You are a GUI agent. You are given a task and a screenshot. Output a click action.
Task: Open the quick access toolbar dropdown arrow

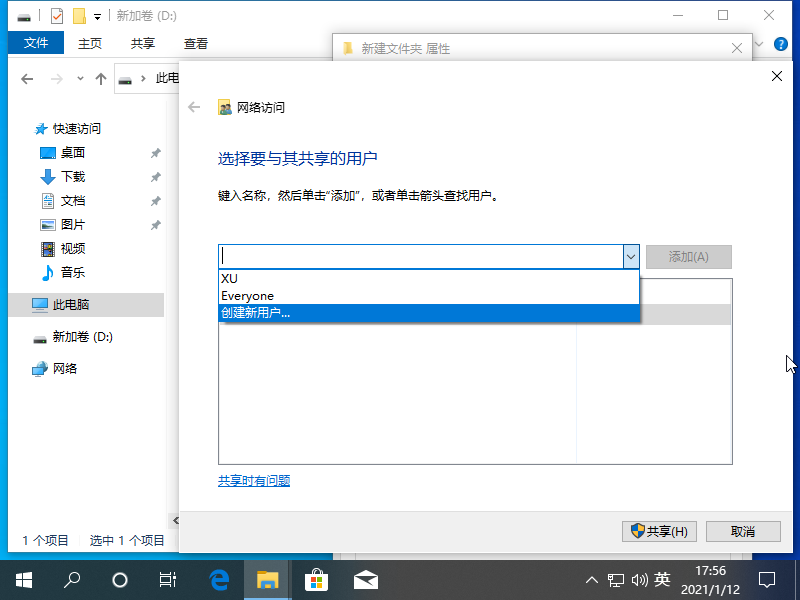[x=98, y=16]
